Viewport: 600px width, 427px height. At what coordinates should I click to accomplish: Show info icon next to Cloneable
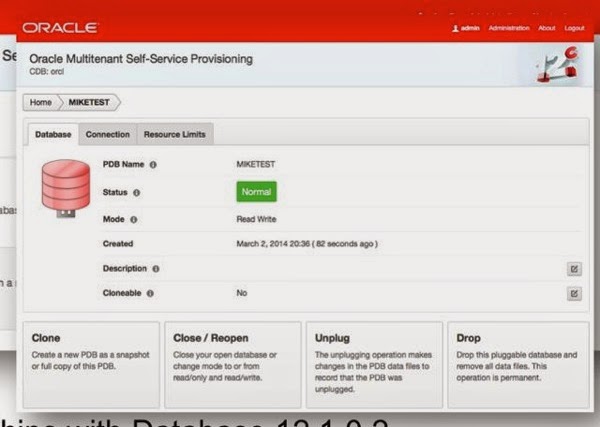tap(150, 293)
